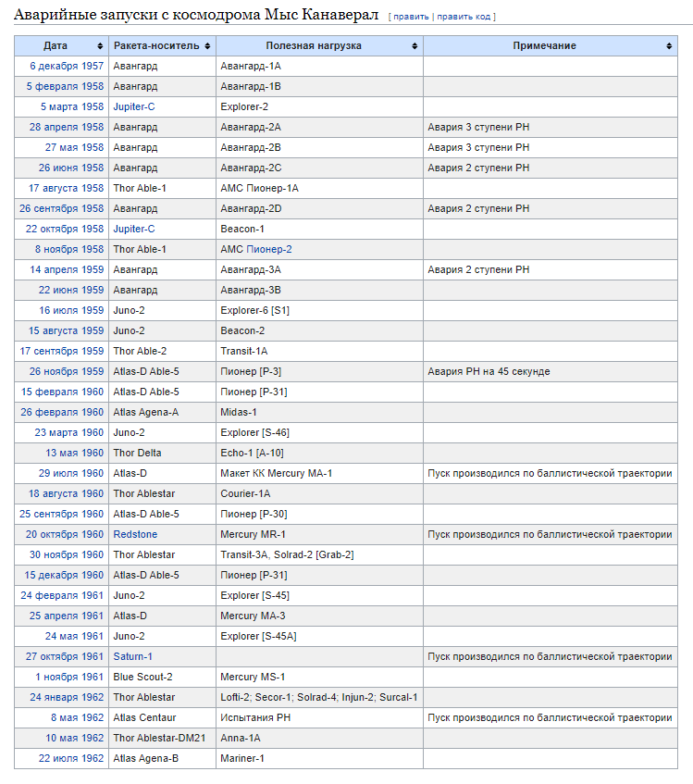This screenshot has width=693, height=784.
Task: Sort table by the Дата column arrows
Action: [100, 46]
